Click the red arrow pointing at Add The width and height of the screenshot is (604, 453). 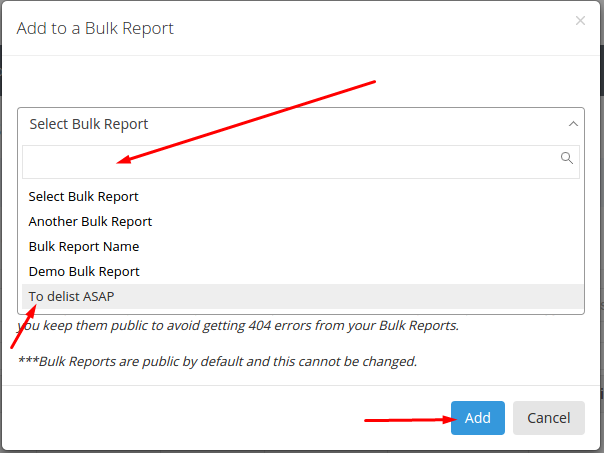pyautogui.click(x=410, y=419)
